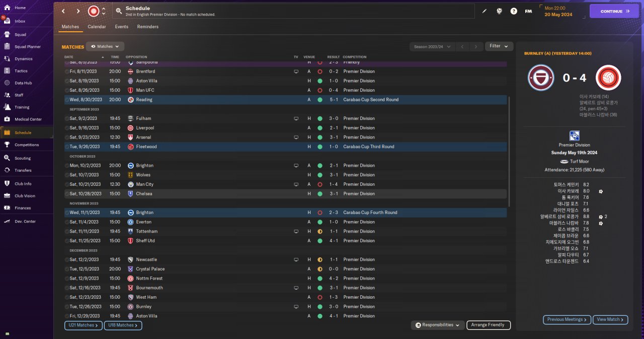Open the Scouting sidebar icon

click(7, 158)
